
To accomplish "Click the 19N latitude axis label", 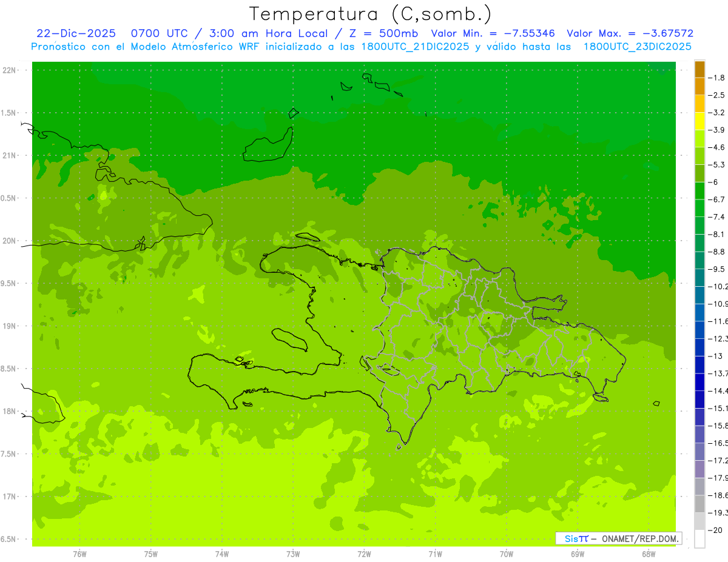I will point(10,326).
